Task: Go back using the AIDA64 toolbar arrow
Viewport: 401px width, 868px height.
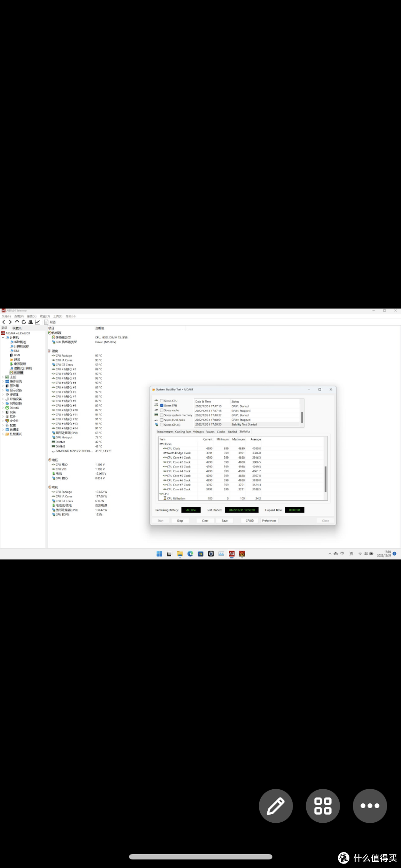Action: tap(4, 322)
